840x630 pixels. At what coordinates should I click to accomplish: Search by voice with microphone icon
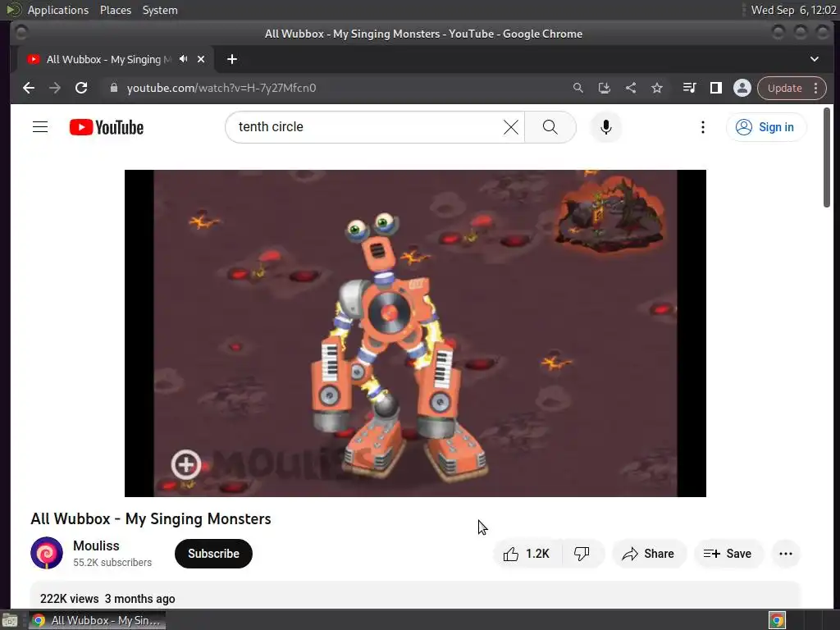[x=606, y=127]
